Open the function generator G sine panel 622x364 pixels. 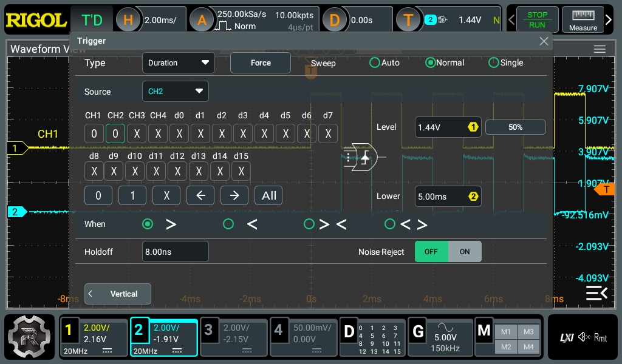[440, 337]
